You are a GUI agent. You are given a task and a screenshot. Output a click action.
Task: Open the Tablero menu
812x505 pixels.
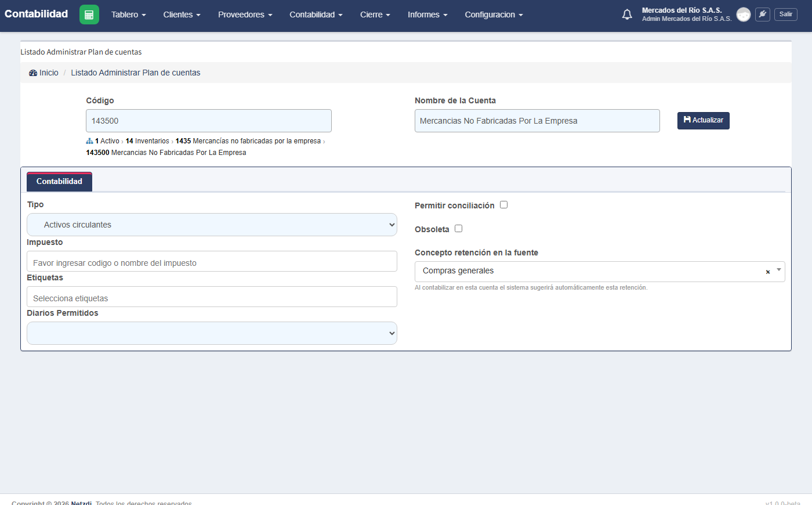129,15
